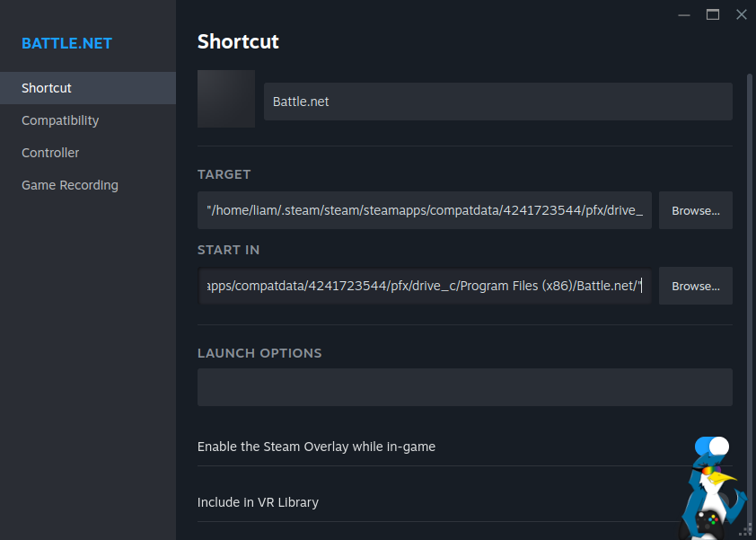Viewport: 756px width, 540px height.
Task: Click the shortcut name field showing Battle.net
Action: (x=497, y=102)
